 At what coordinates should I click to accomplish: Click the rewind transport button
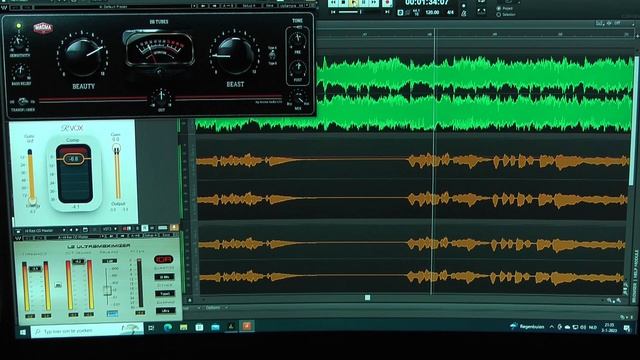click(x=333, y=2)
